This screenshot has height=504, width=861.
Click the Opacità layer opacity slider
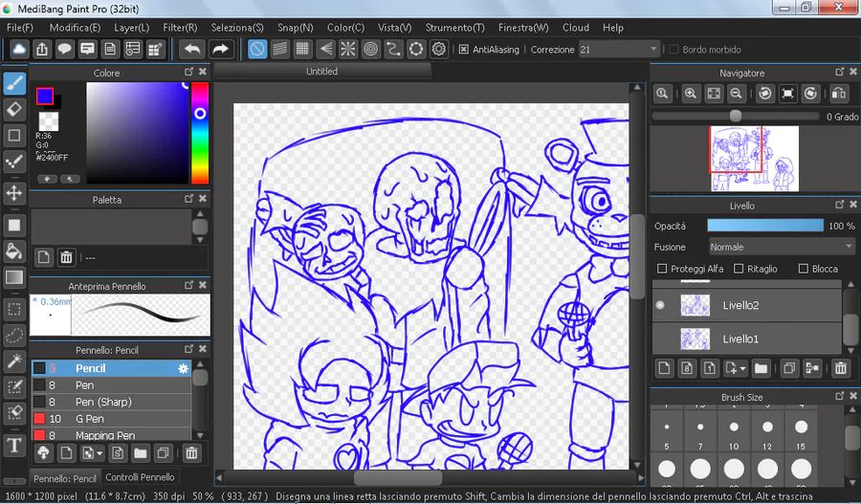(x=765, y=226)
